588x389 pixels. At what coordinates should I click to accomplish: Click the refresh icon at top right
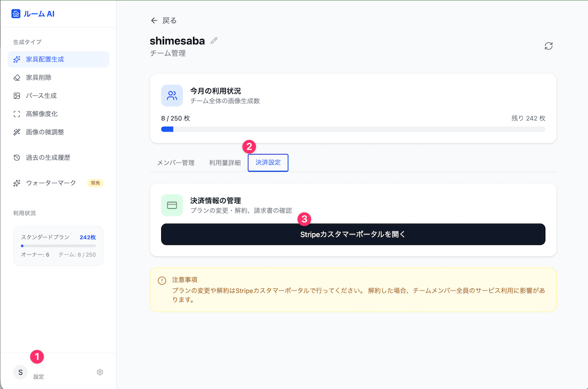coord(548,46)
